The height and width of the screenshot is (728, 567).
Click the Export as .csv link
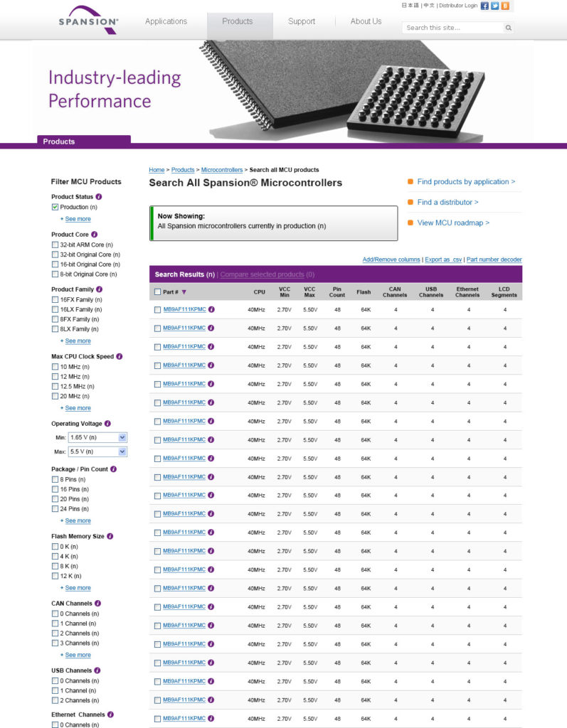443,259
